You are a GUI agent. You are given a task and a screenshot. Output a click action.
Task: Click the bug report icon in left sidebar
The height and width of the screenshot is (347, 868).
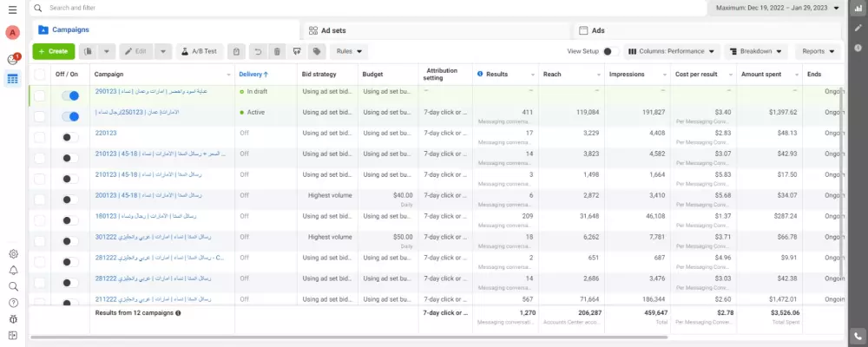pos(13,318)
